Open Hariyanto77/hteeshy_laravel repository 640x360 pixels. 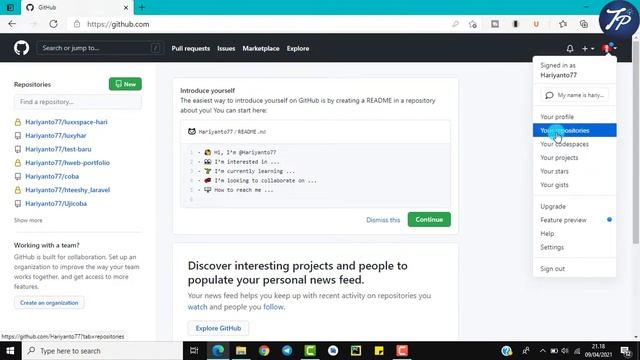[x=67, y=190]
